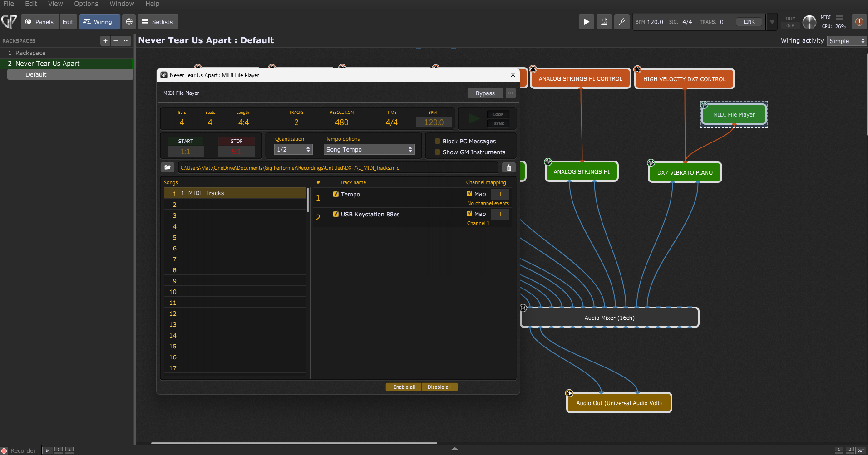Uncheck the USB Keystation 88es track

click(336, 214)
